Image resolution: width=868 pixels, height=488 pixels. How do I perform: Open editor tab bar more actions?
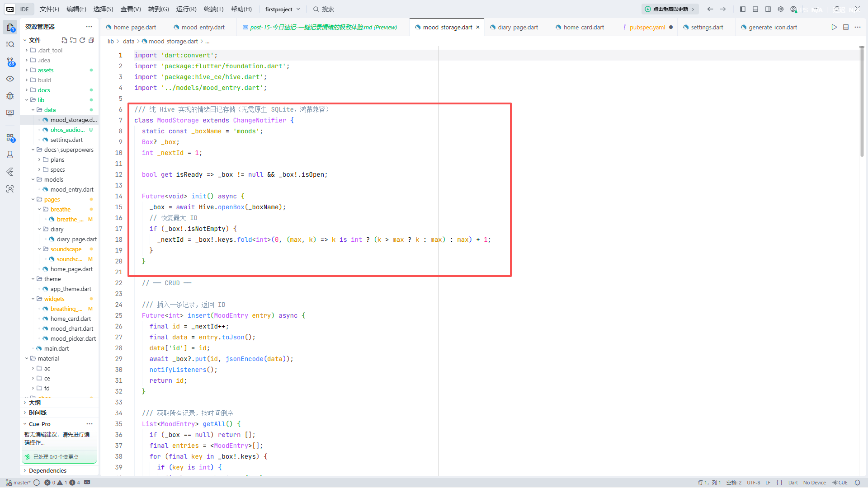(x=858, y=27)
